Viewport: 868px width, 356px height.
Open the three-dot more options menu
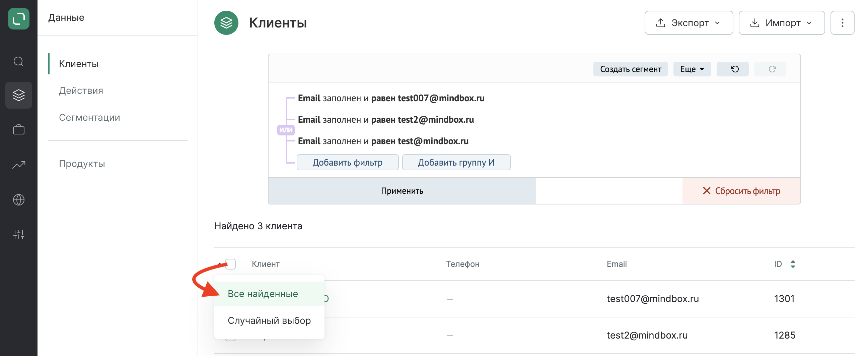tap(842, 22)
